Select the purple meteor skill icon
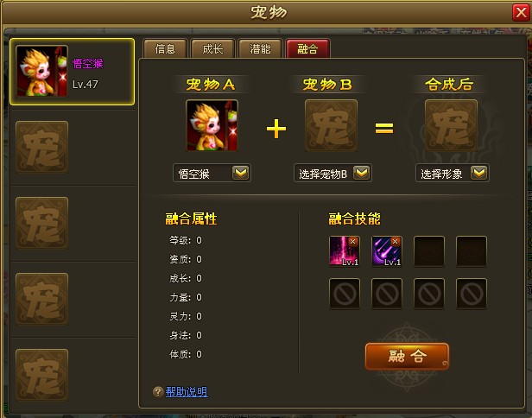The height and width of the screenshot is (418, 532). coord(387,251)
